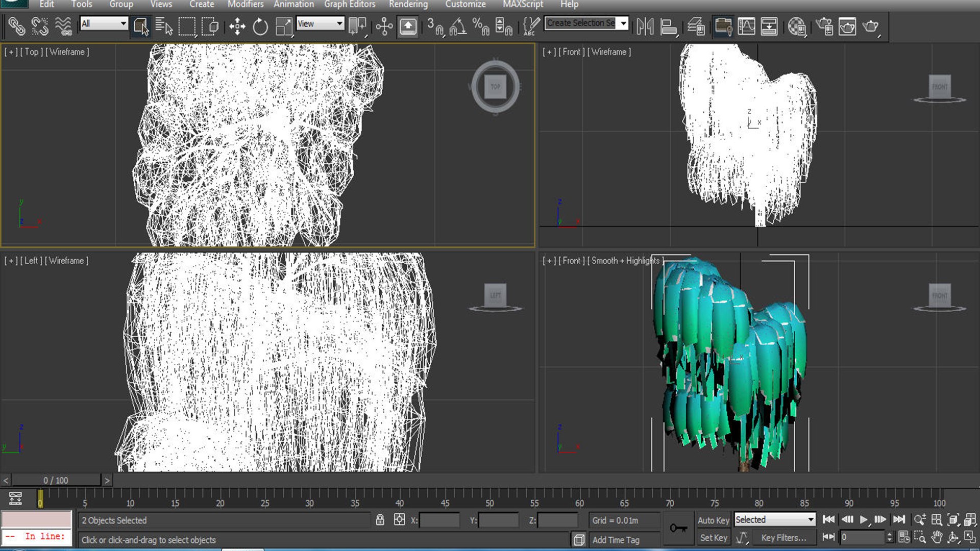Click Key Filters... button

(x=784, y=537)
